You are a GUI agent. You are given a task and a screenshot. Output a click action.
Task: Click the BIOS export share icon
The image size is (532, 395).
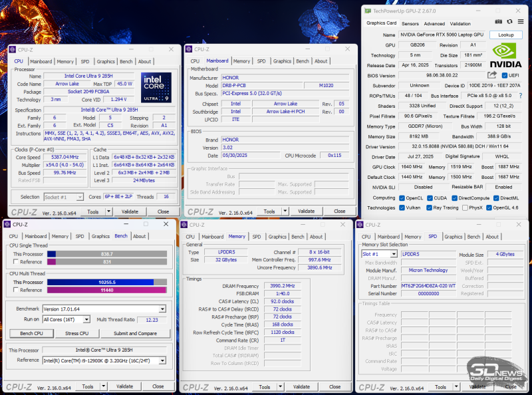(491, 75)
